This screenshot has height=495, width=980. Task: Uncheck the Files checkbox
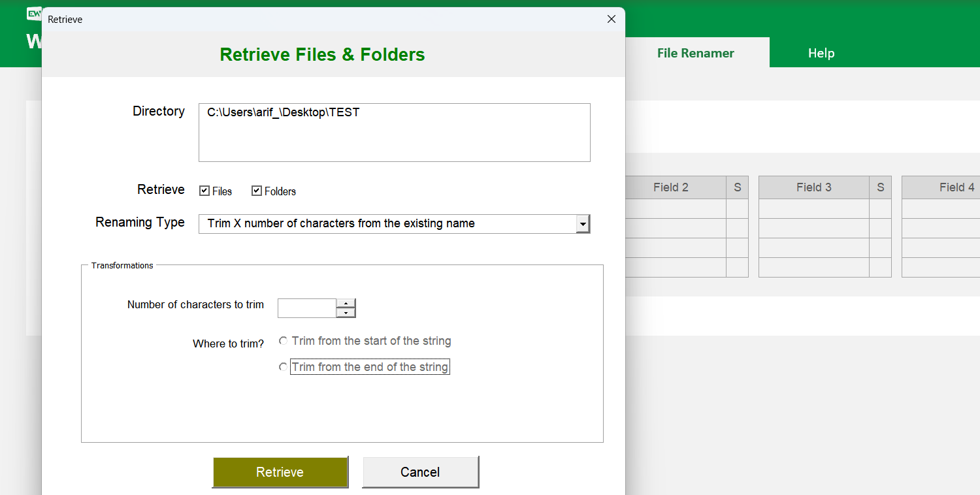click(204, 191)
